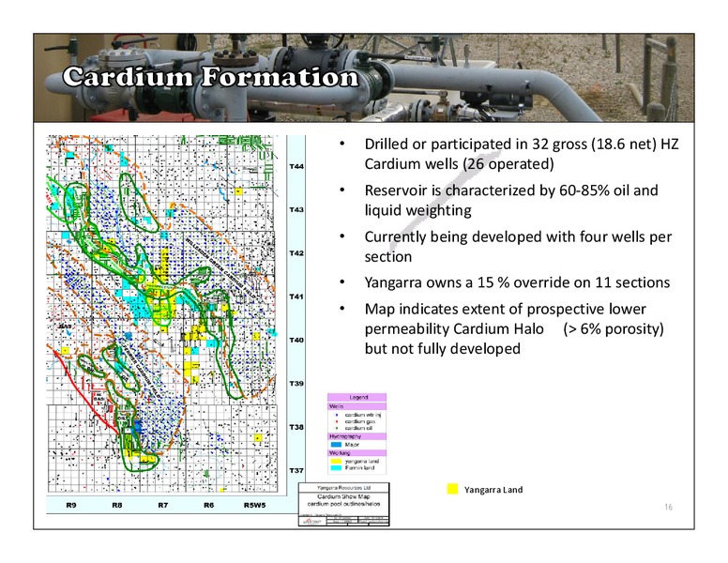This screenshot has width=728, height=563.
Task: Click the T42 township label
Action: (x=296, y=253)
